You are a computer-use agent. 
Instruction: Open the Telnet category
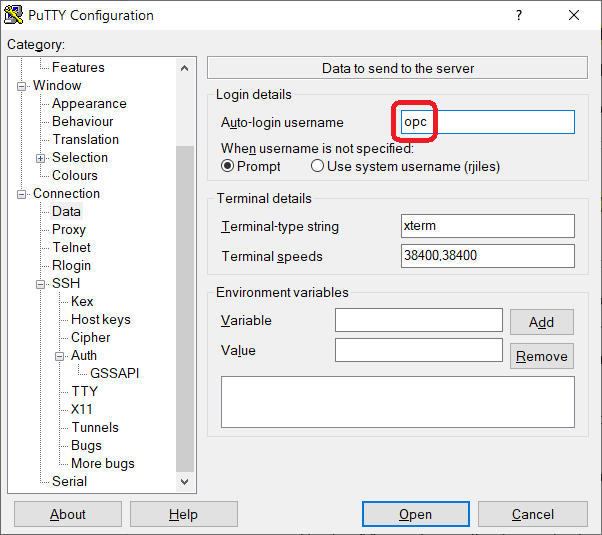tap(71, 247)
